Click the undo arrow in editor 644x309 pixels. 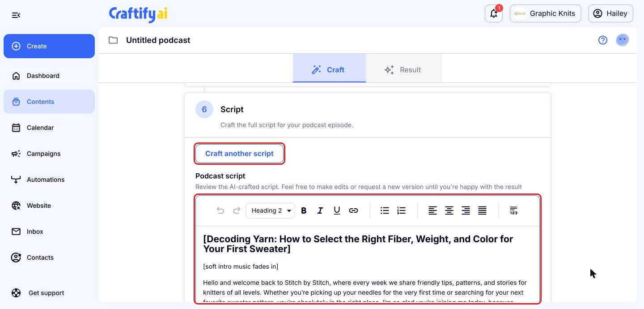pos(220,210)
